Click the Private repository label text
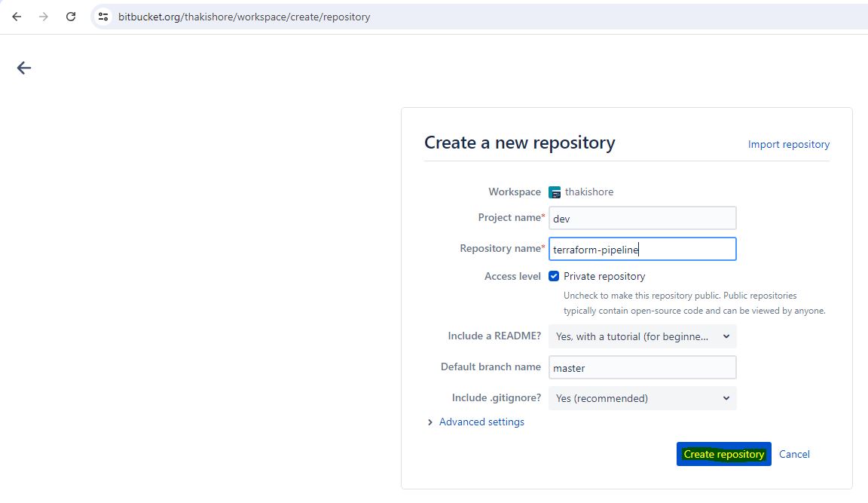Image resolution: width=868 pixels, height=503 pixels. click(x=604, y=276)
